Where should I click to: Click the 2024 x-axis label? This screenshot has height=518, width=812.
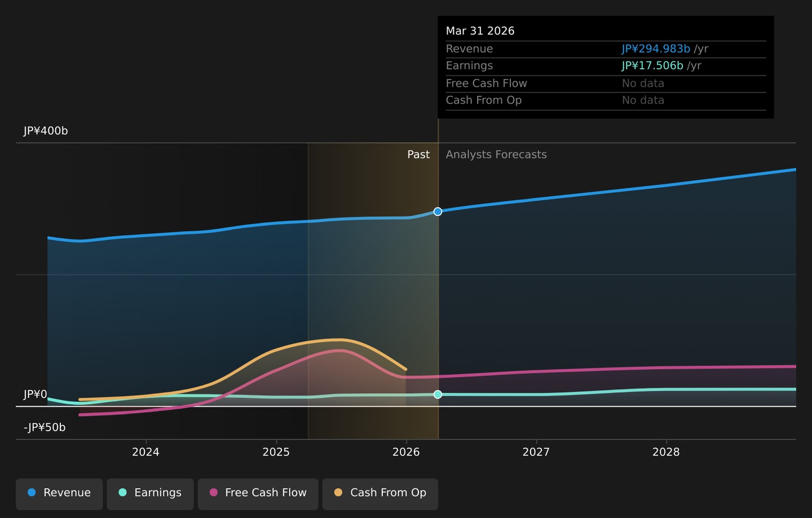[145, 452]
